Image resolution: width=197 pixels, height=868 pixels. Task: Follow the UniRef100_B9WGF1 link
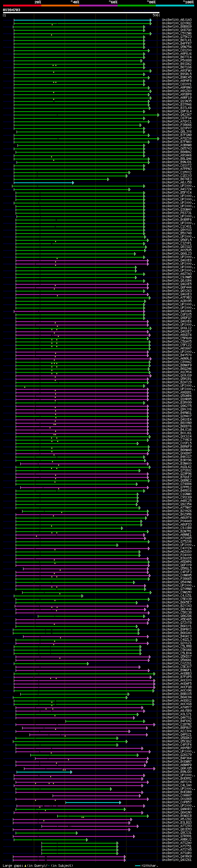pyautogui.click(x=177, y=670)
